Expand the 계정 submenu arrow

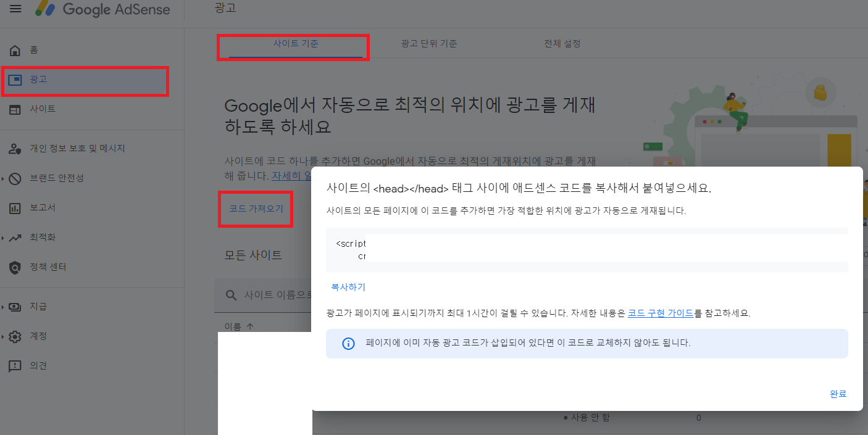(3, 336)
